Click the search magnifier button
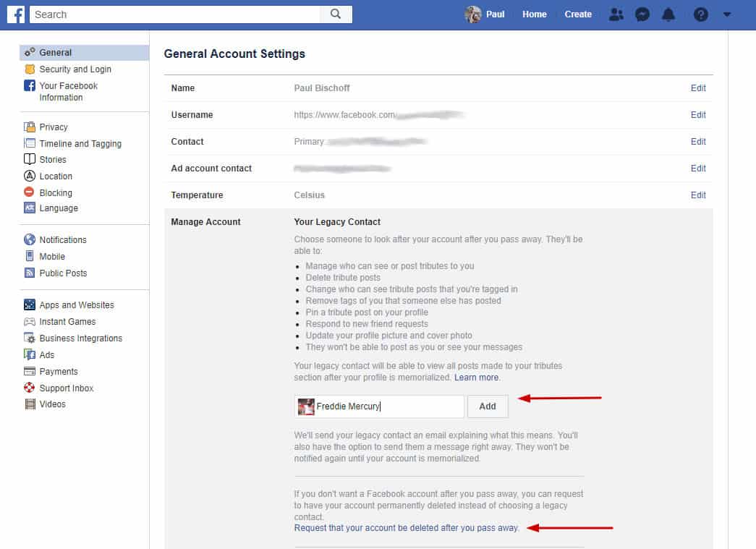 [x=336, y=14]
